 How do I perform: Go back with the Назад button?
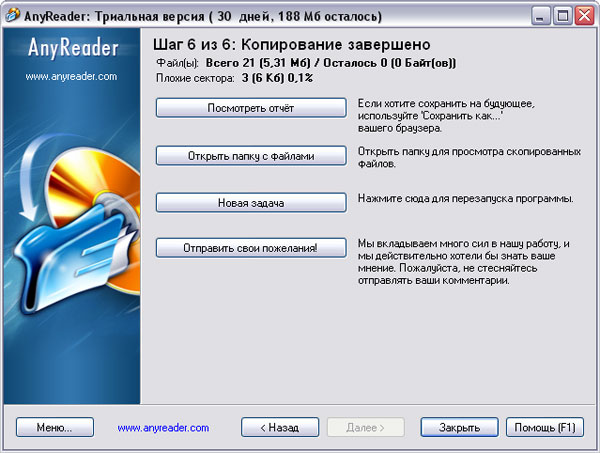tap(280, 427)
